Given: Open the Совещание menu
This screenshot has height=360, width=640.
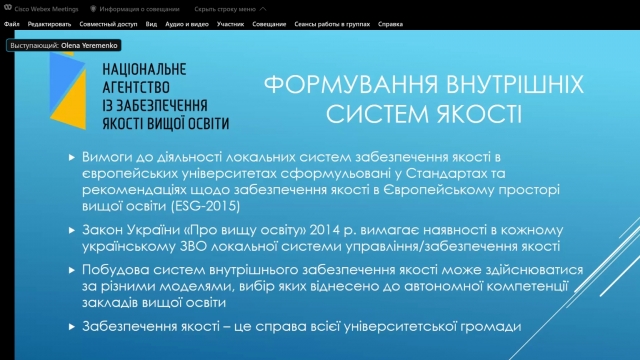Looking at the screenshot, I should 269,24.
